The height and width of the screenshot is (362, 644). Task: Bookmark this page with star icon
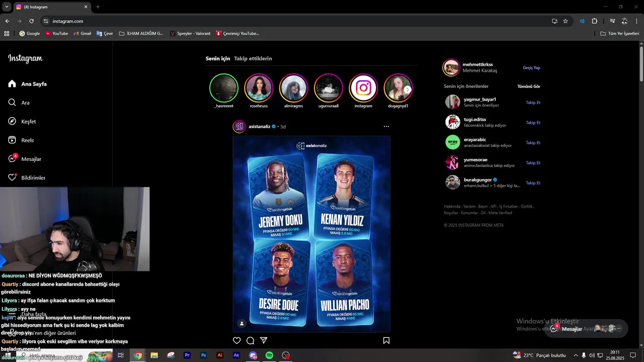tap(566, 21)
